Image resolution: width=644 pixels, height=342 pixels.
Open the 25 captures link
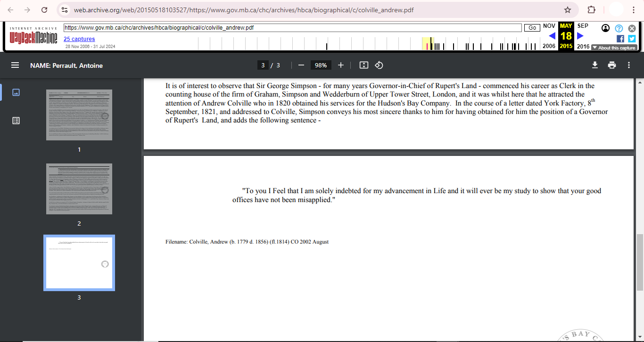(79, 39)
